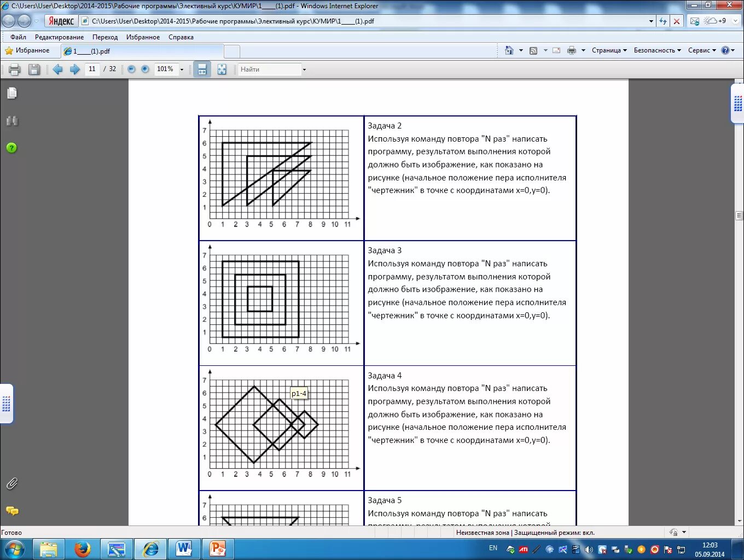
Task: Open the Pages thumbnails panel icon
Action: (12, 94)
